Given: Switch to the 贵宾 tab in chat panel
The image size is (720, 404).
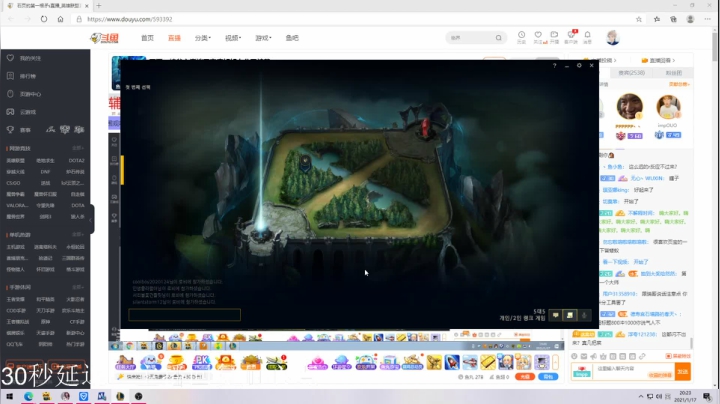Looking at the screenshot, I should [x=631, y=73].
